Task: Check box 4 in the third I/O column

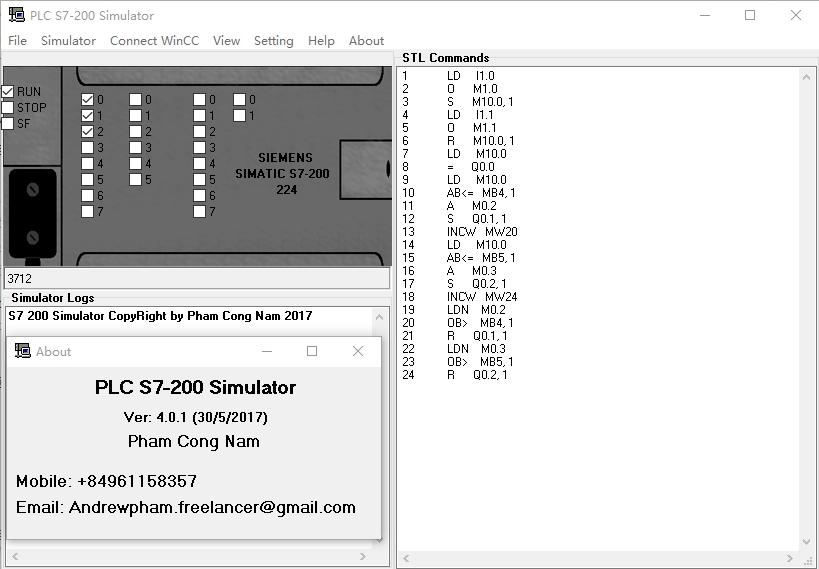Action: [x=200, y=164]
